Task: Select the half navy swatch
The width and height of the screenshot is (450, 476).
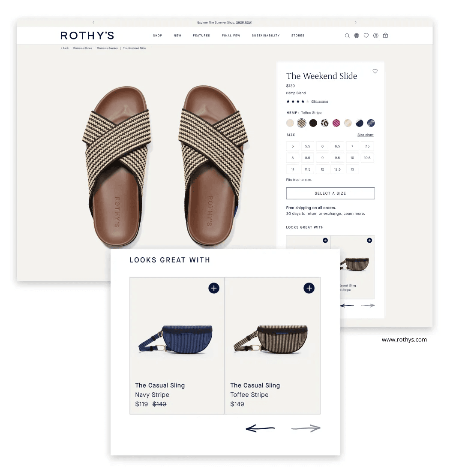Action: click(359, 123)
